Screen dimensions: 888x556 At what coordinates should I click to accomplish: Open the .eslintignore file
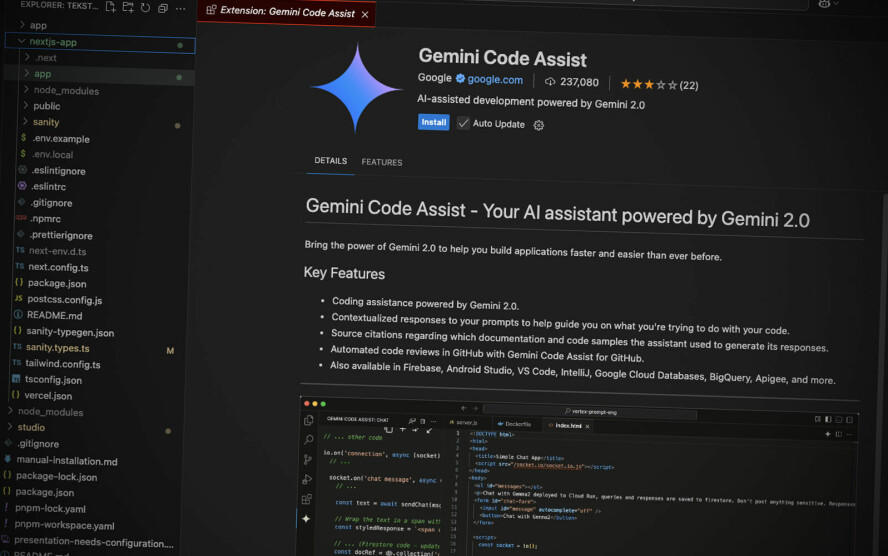(x=58, y=170)
